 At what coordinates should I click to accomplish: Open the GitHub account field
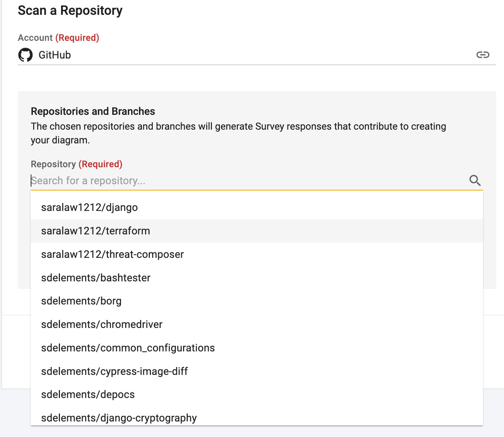click(257, 55)
